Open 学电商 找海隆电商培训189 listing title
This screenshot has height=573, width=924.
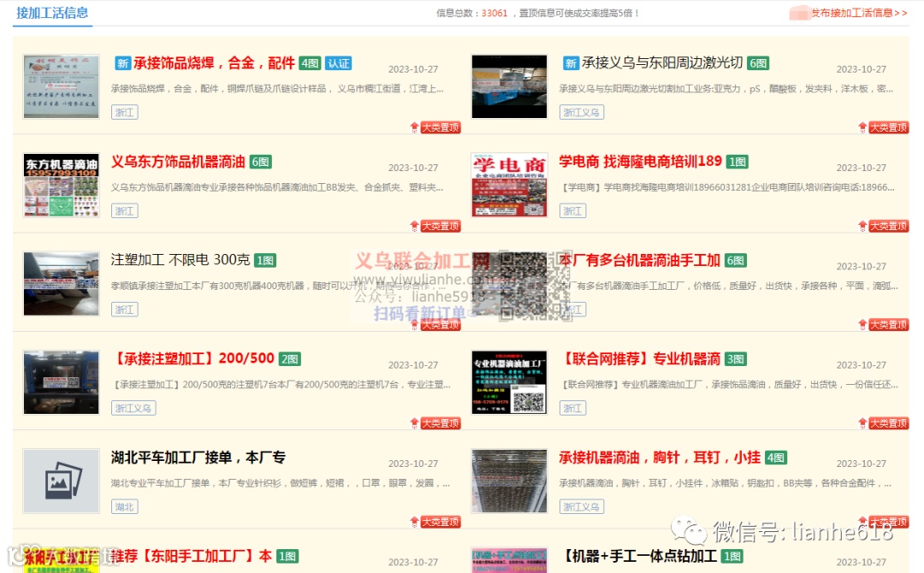click(640, 162)
